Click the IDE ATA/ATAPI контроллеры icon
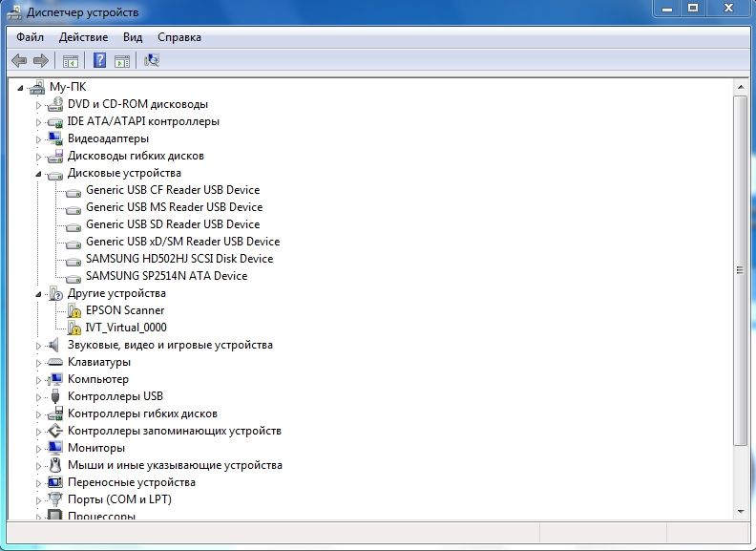The height and width of the screenshot is (551, 756). point(55,122)
